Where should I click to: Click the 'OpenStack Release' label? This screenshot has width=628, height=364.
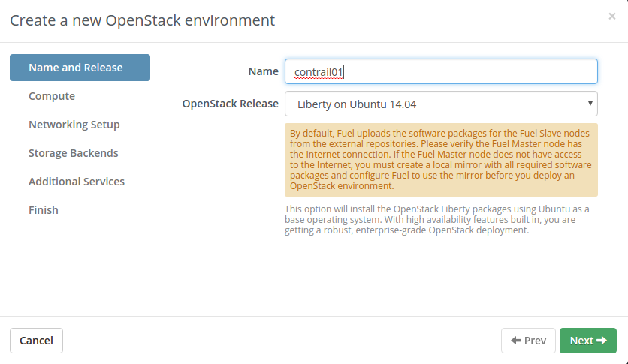tap(231, 104)
